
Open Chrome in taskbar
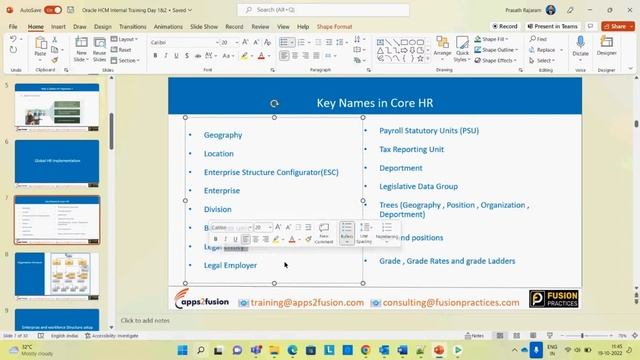(366, 350)
